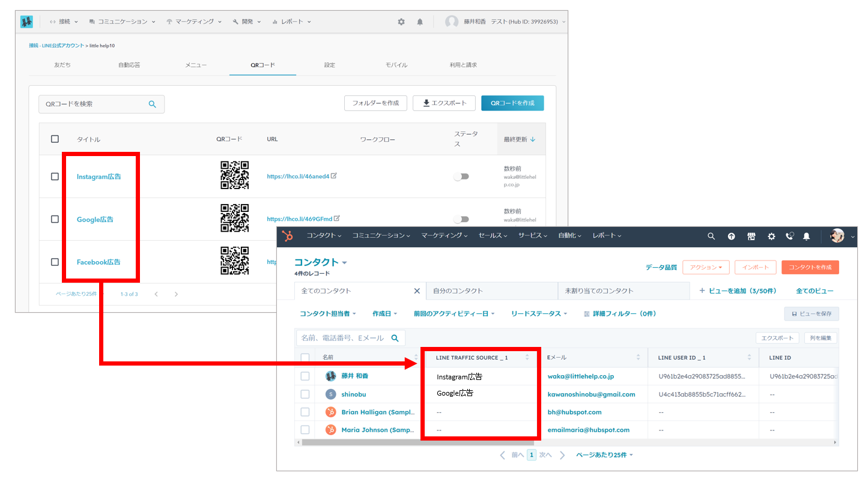Click the calling phone icon in HubSpot navbar

click(789, 236)
